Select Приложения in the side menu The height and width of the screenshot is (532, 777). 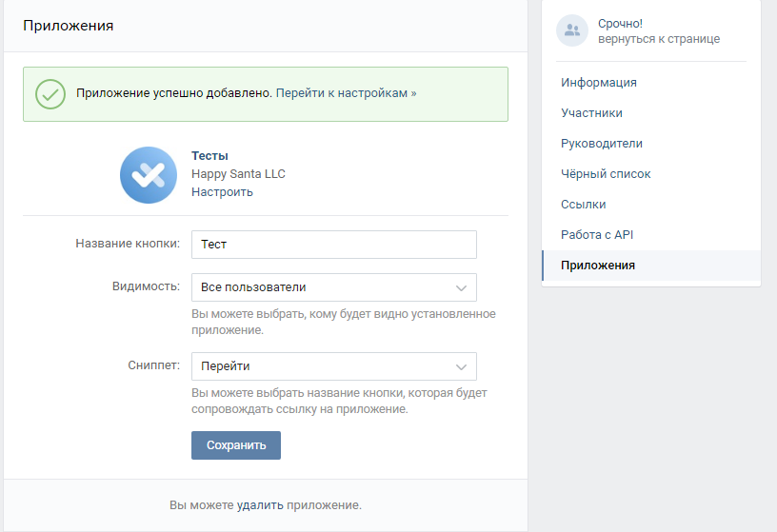point(598,266)
